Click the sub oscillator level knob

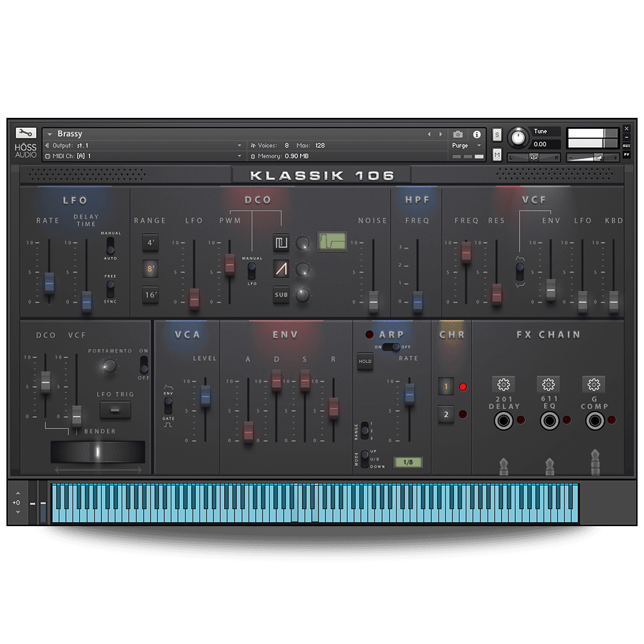coord(303,295)
